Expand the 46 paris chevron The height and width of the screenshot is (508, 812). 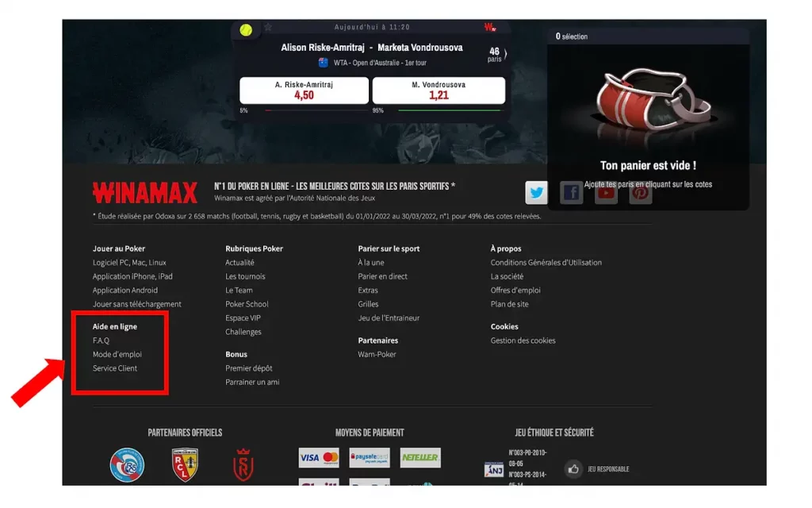(x=507, y=54)
